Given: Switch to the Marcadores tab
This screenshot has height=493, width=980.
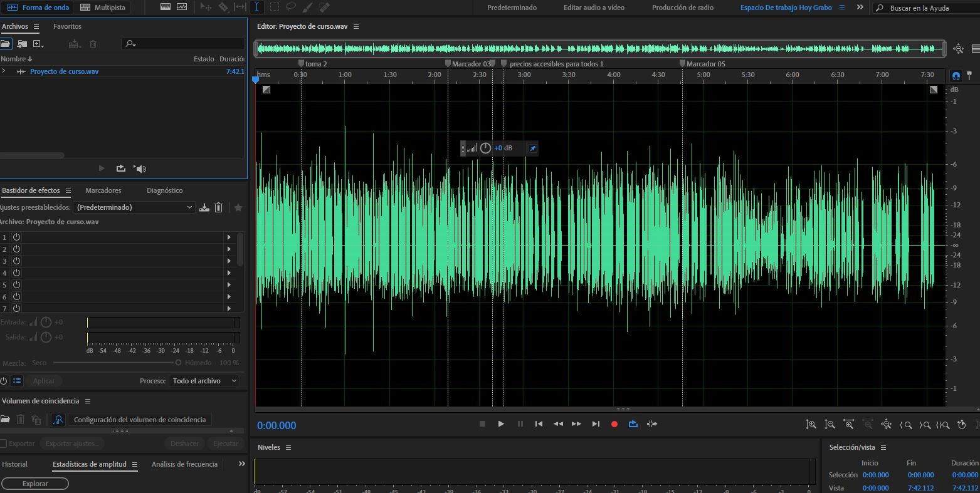Looking at the screenshot, I should tap(103, 190).
